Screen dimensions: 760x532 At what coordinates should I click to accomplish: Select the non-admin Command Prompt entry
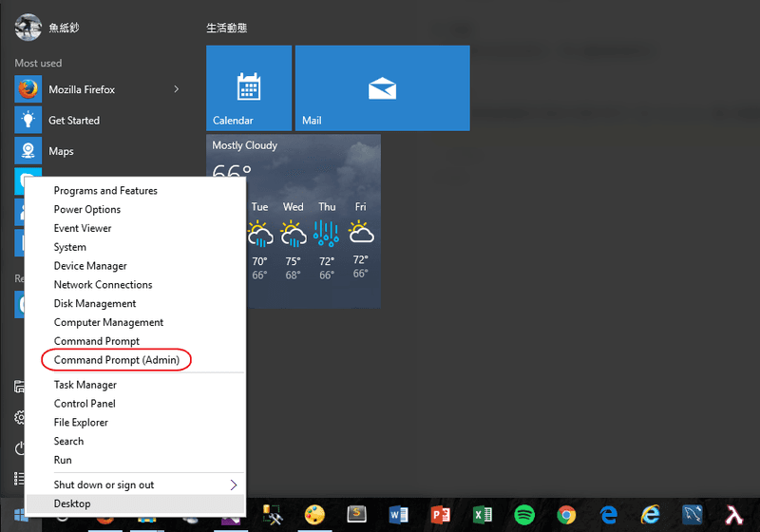[97, 341]
